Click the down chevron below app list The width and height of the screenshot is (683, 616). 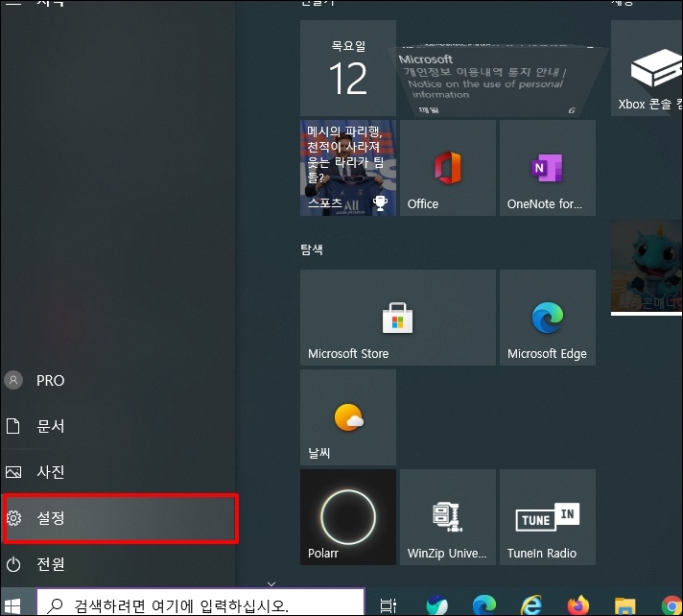click(x=271, y=583)
